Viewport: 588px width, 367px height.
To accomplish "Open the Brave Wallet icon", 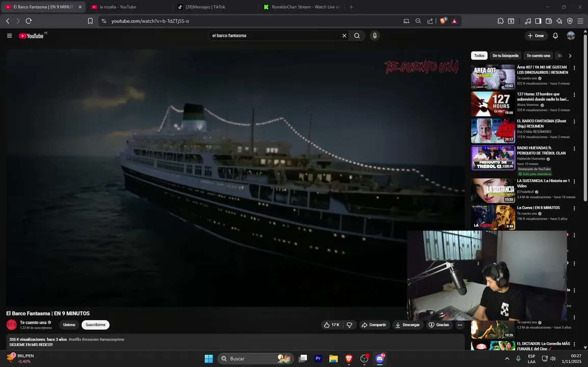I will pyautogui.click(x=549, y=21).
